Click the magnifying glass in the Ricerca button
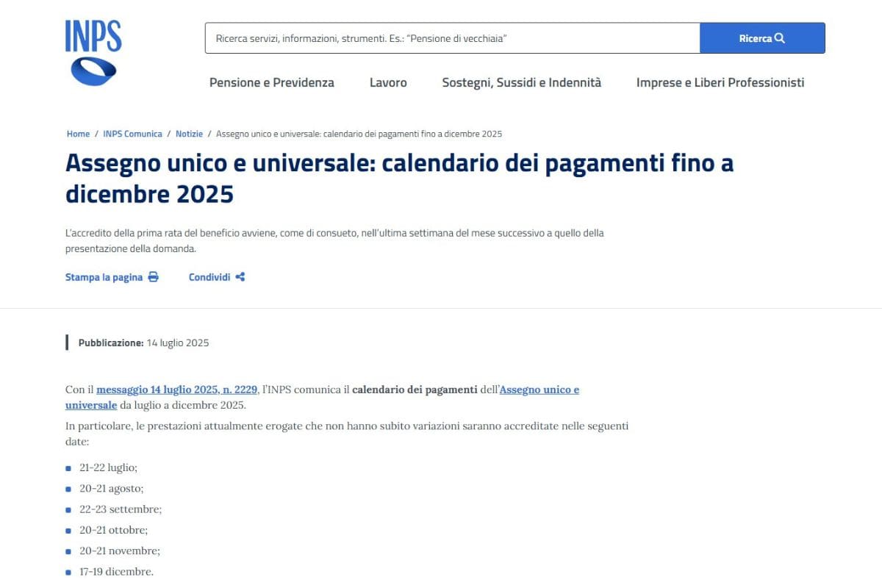Image resolution: width=882 pixels, height=588 pixels. tap(781, 37)
